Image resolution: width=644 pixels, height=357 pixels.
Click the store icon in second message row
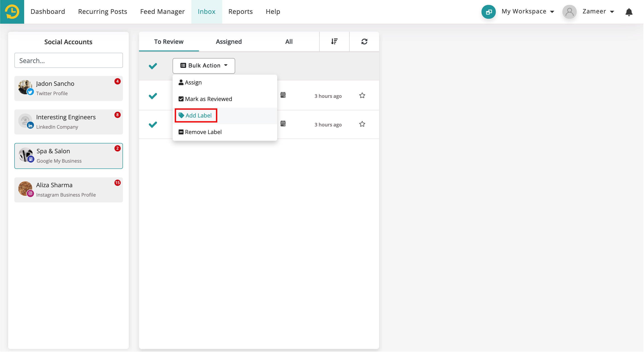pos(283,124)
